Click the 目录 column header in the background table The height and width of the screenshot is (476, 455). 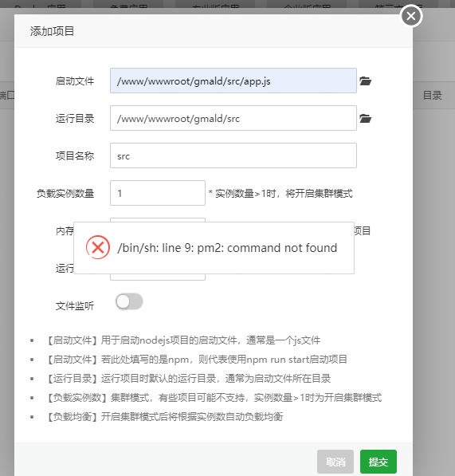(x=433, y=96)
